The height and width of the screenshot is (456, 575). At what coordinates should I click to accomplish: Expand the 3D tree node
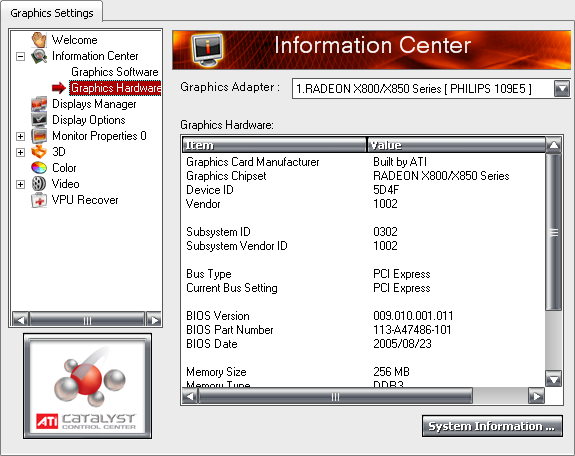21,152
